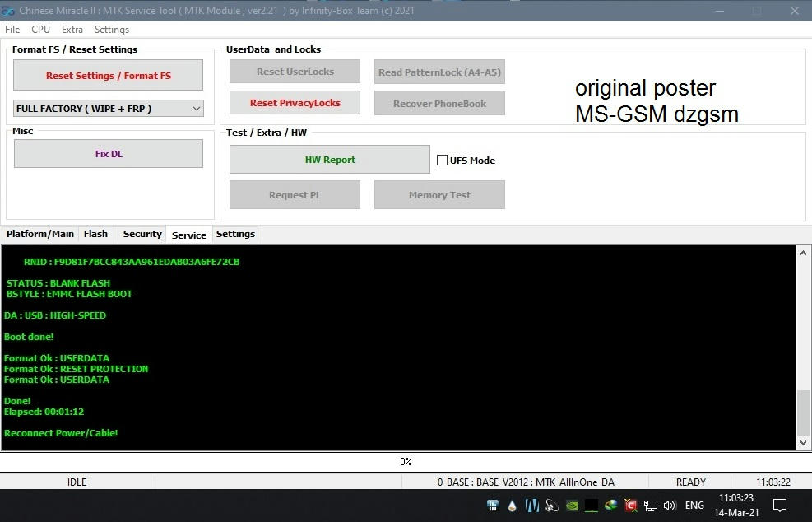This screenshot has height=522, width=812.
Task: Click the satellite dish icon in the system tray
Action: click(x=550, y=506)
